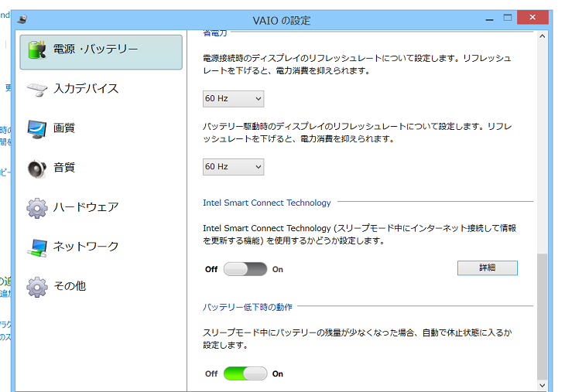Click the 詳細 button

(487, 268)
